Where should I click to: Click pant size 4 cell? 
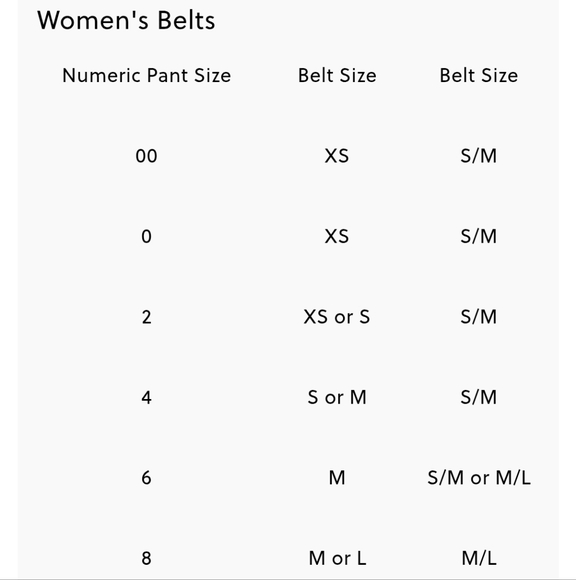[x=146, y=397]
